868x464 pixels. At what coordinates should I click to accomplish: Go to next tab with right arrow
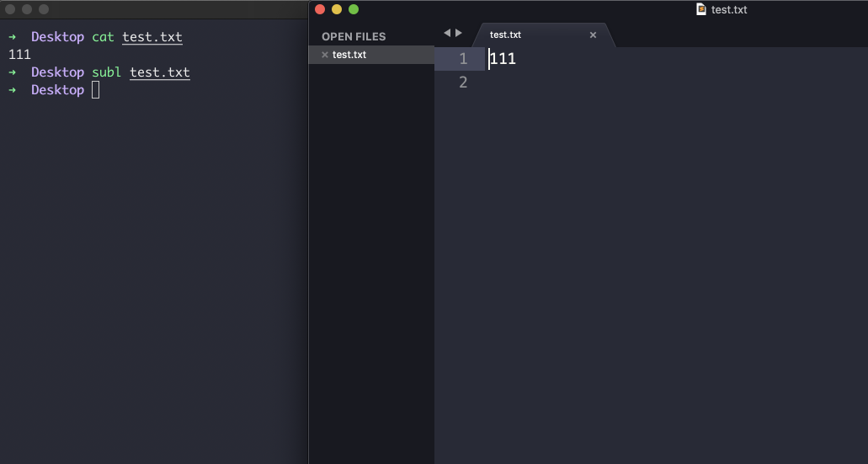tap(458, 33)
